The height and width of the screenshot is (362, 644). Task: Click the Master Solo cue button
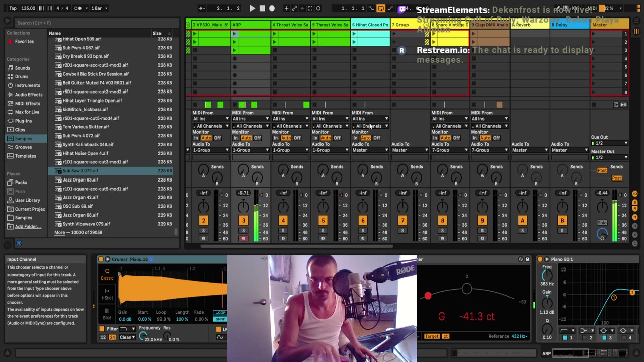[x=602, y=223]
